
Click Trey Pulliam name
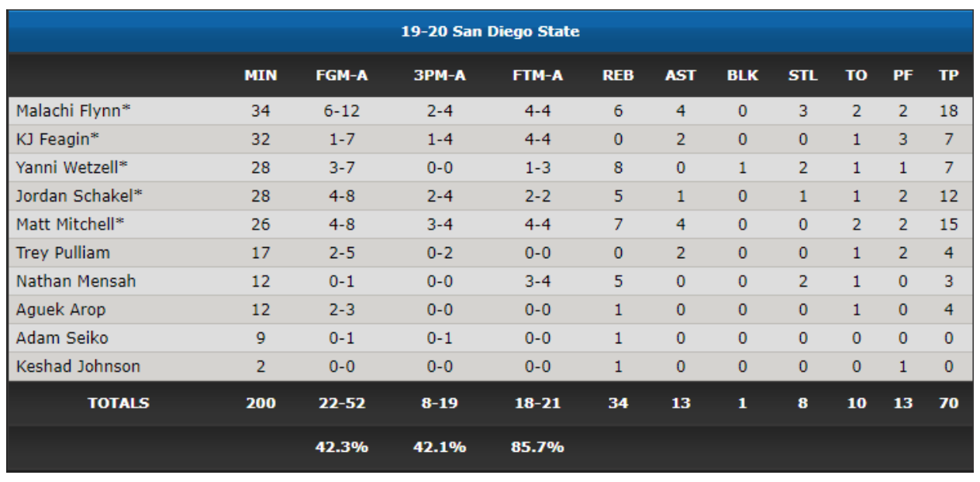pos(63,253)
